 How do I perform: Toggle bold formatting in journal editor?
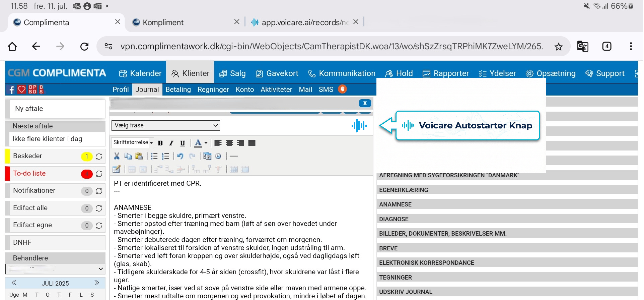point(160,143)
